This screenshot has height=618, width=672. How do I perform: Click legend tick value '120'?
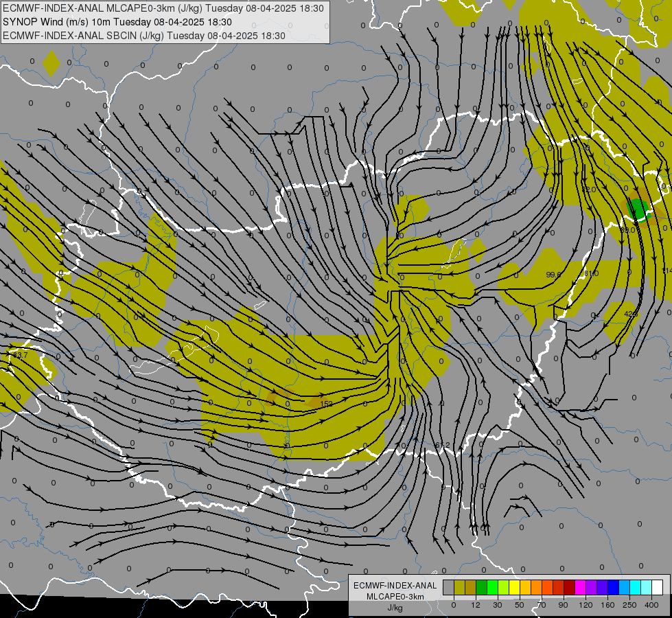pos(586,605)
